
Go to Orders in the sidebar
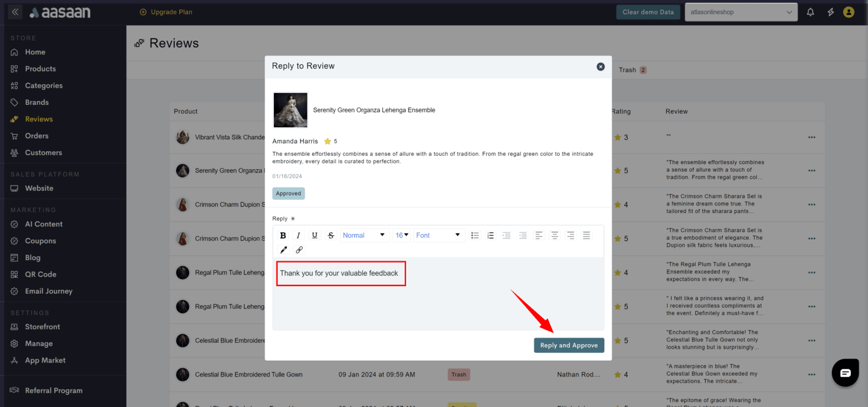36,136
